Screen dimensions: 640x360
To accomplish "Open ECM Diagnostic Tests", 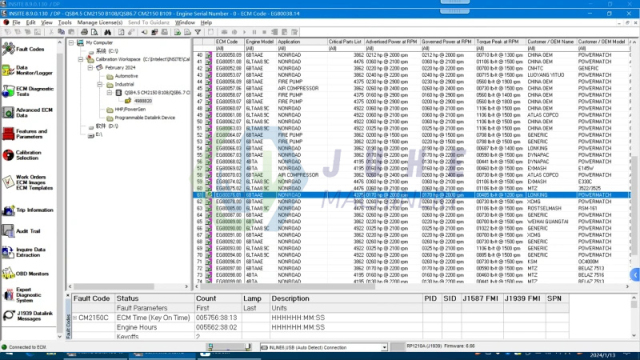I will pyautogui.click(x=28, y=91).
